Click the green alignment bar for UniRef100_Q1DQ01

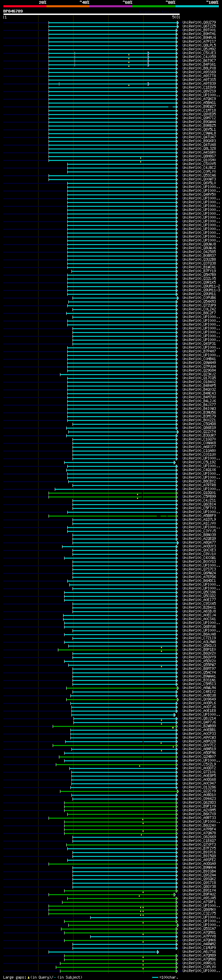113,493
